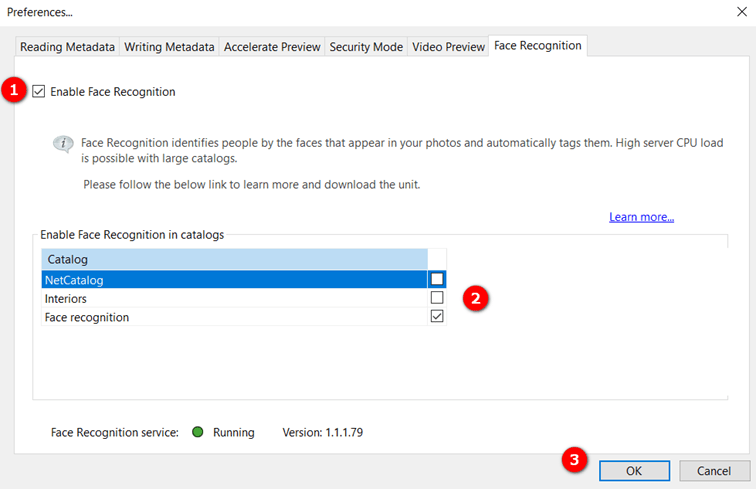The width and height of the screenshot is (756, 489).
Task: Click the green Running status indicator
Action: pyautogui.click(x=197, y=432)
